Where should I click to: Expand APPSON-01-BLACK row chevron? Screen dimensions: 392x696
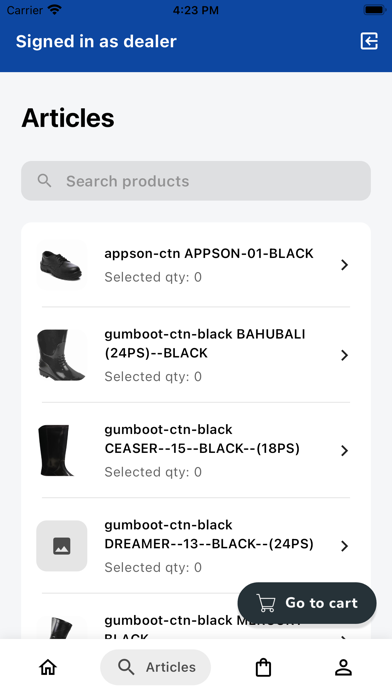[344, 265]
